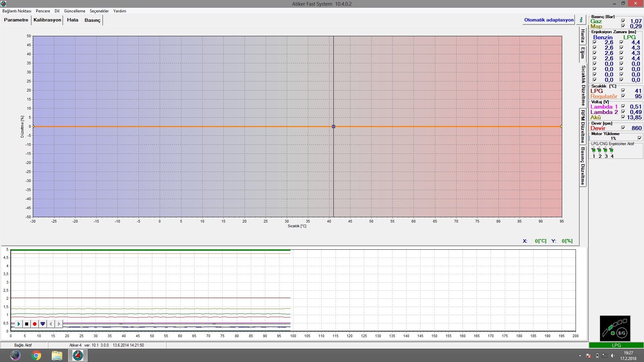This screenshot has width=644, height=362.
Task: Open the Yardım menu
Action: [120, 11]
